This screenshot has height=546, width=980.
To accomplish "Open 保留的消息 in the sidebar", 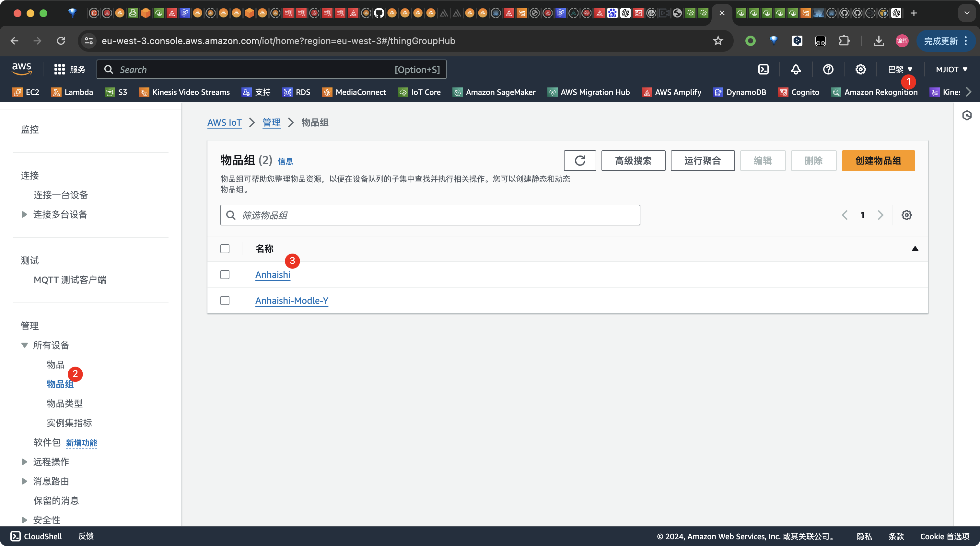I will (56, 500).
